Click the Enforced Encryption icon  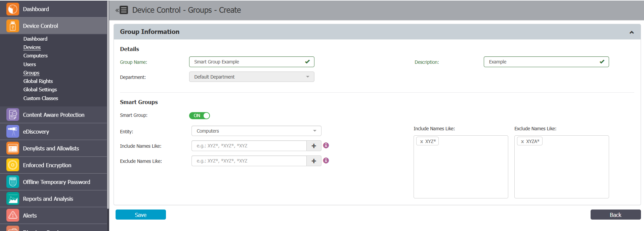[x=13, y=165]
